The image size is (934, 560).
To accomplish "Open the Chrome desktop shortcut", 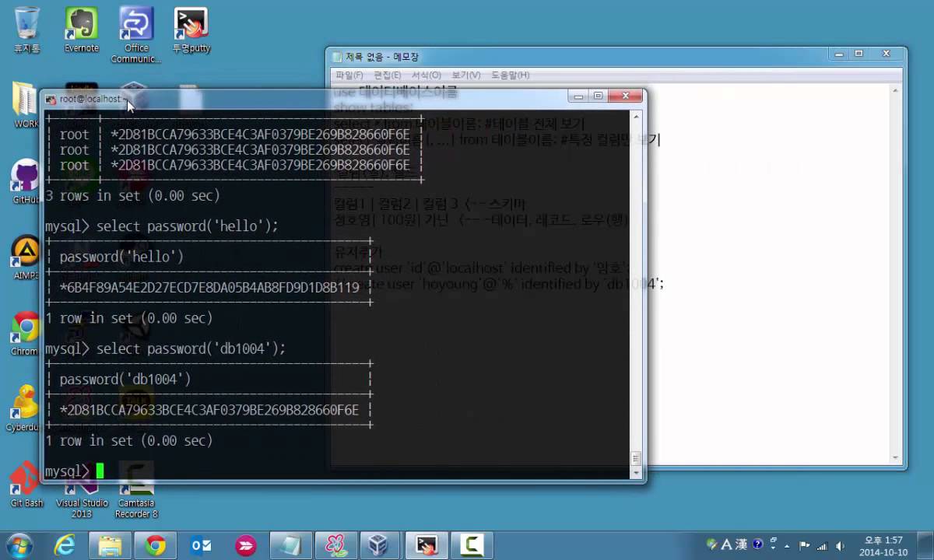I will pyautogui.click(x=26, y=333).
